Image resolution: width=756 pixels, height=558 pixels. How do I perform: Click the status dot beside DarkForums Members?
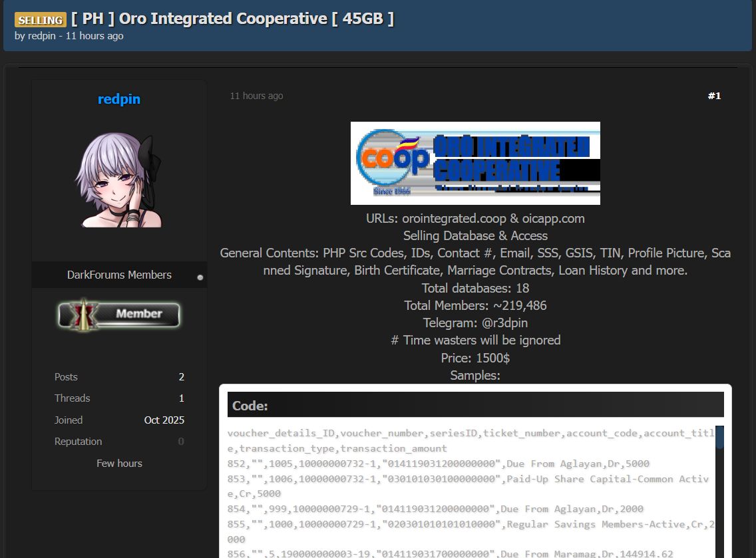coord(200,277)
